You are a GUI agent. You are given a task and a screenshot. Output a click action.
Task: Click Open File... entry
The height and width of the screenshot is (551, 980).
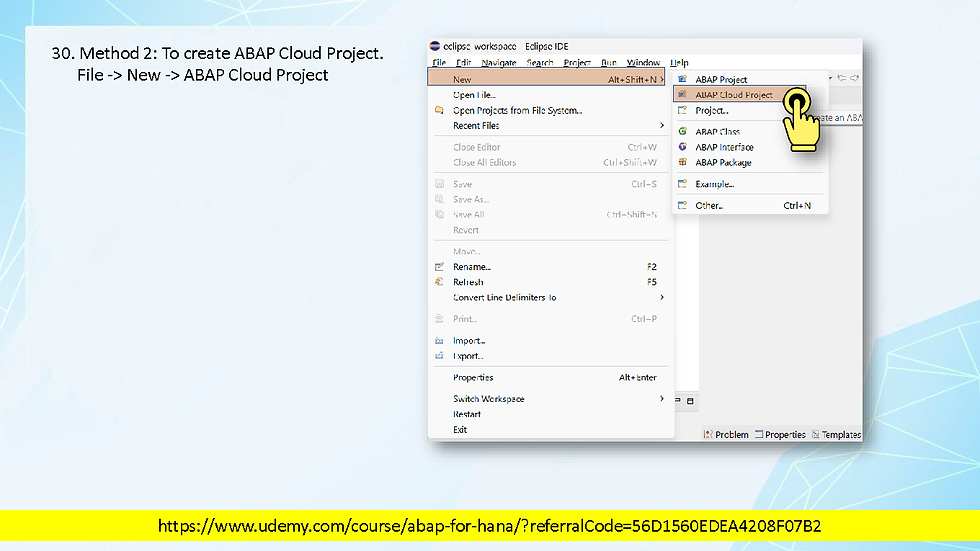(474, 95)
